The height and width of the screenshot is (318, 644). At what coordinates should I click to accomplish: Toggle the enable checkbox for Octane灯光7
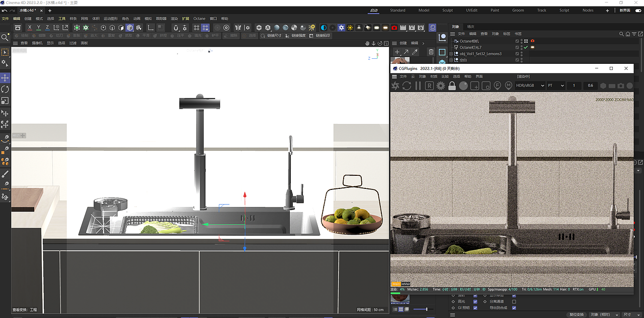(517, 47)
